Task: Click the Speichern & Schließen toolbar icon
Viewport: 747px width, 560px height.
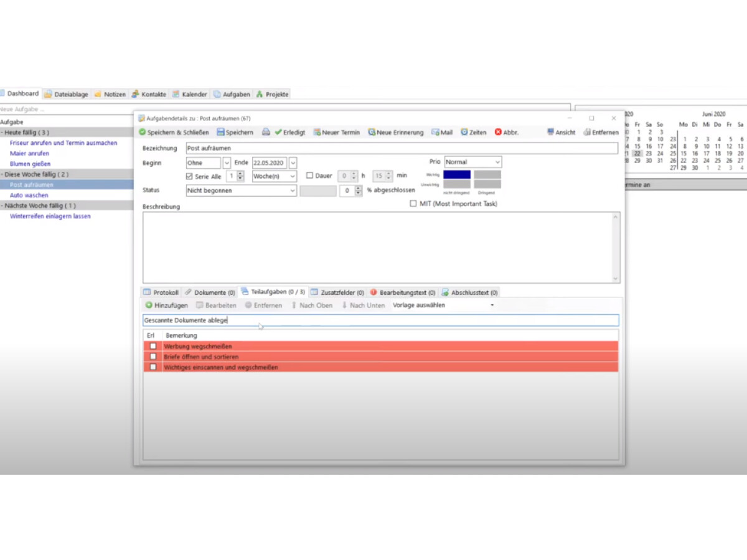Action: point(143,133)
